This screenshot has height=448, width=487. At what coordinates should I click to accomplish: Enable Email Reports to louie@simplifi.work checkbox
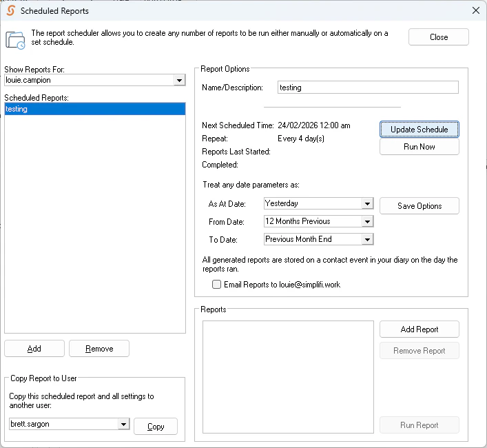click(216, 285)
